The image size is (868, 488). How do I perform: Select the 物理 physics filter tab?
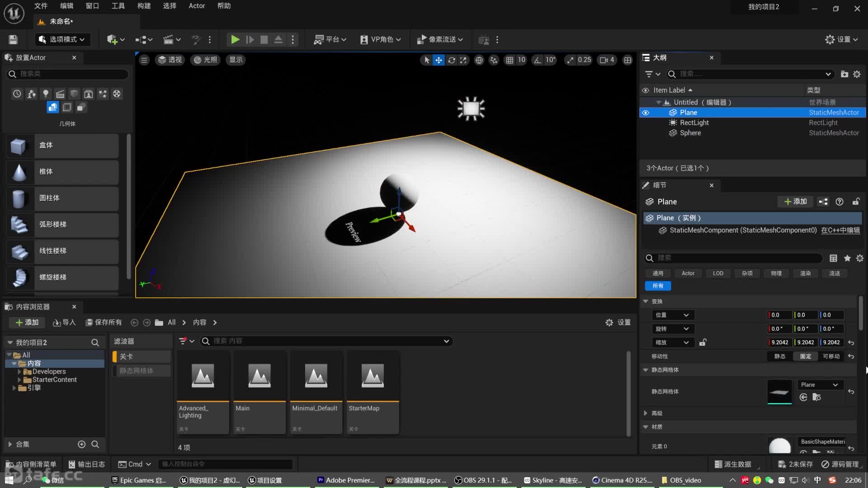(776, 273)
